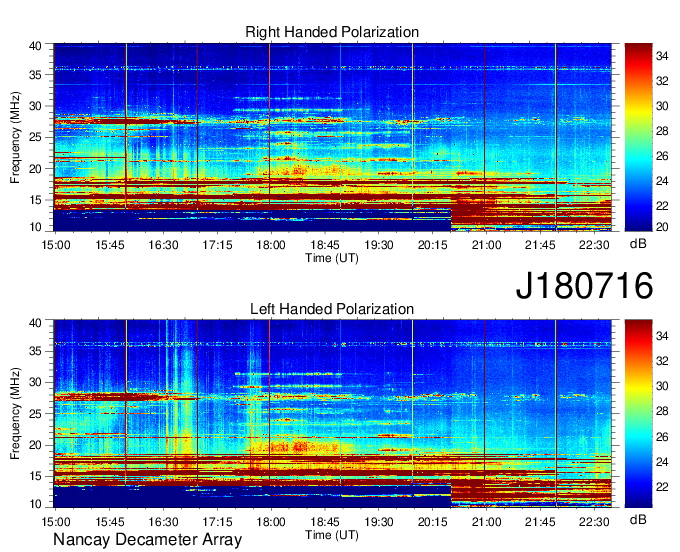Viewport: 680px width, 552px height.
Task: Click the 40 MHz tick of Right Handed plot
Action: click(x=35, y=46)
